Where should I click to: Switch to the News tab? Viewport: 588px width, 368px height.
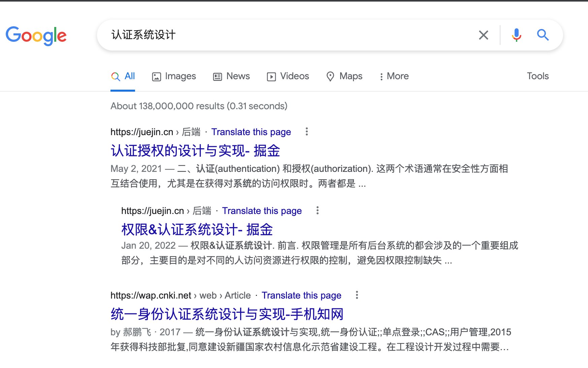tap(232, 76)
